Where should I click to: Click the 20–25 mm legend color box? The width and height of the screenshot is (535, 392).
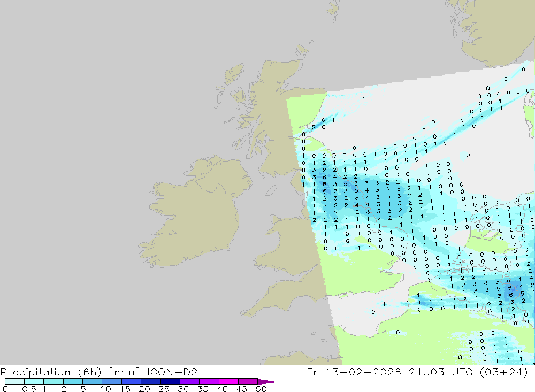coord(151,381)
